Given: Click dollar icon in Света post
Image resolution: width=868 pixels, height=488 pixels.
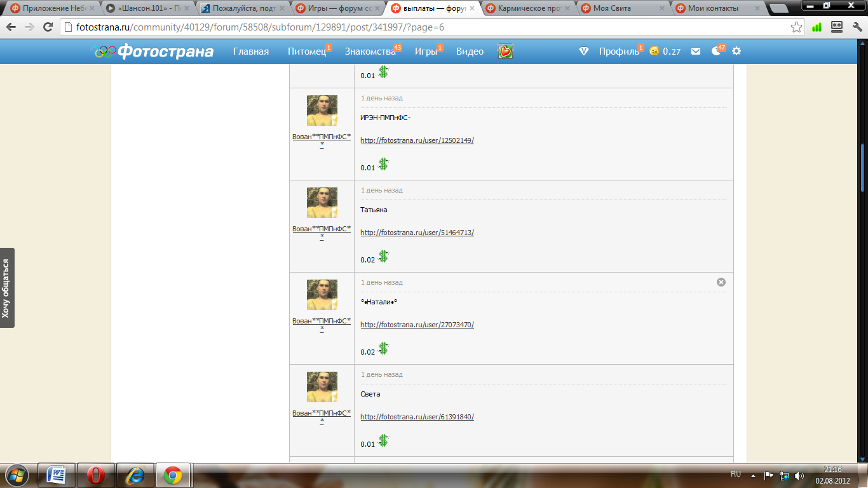Looking at the screenshot, I should [383, 440].
